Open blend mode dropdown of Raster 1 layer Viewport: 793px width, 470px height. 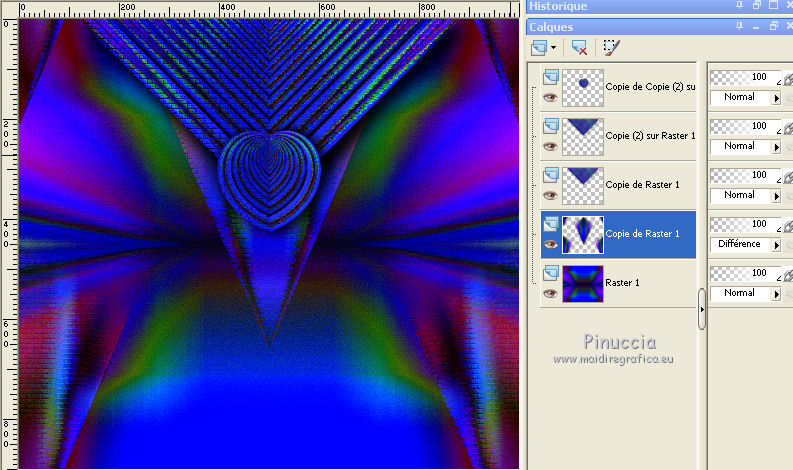click(x=776, y=294)
